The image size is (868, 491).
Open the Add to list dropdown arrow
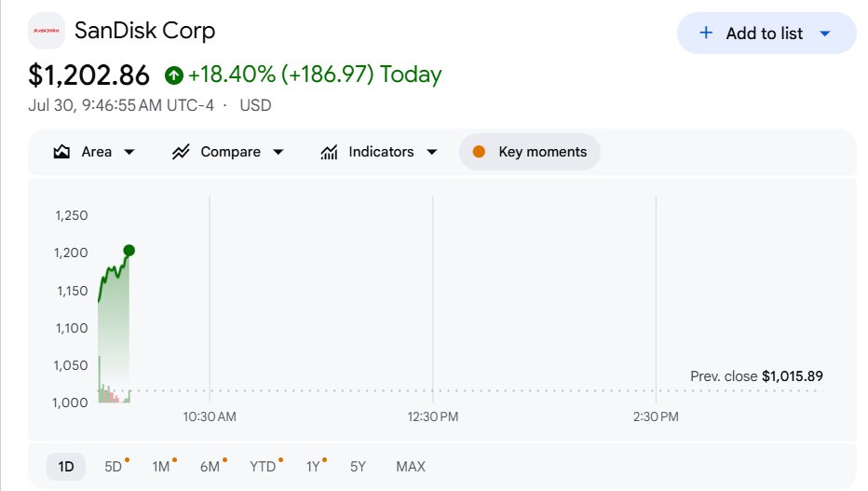click(825, 34)
